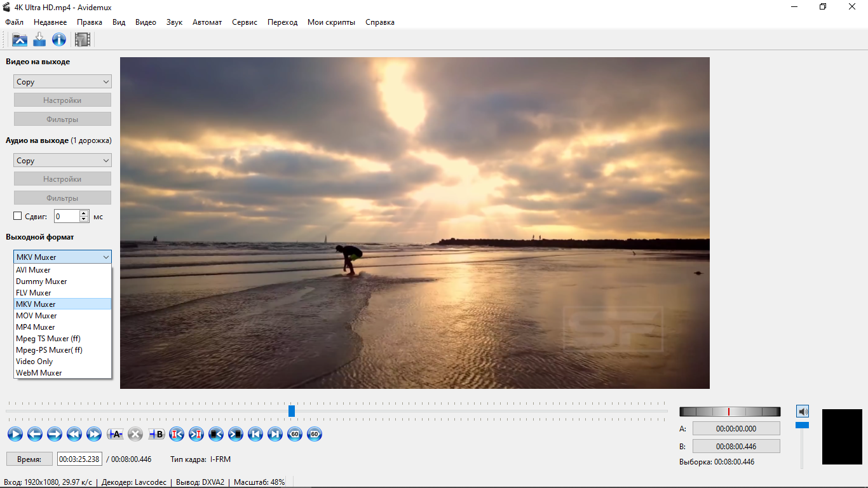868x488 pixels.
Task: Choose WebM Muxer in output format list
Action: [39, 373]
